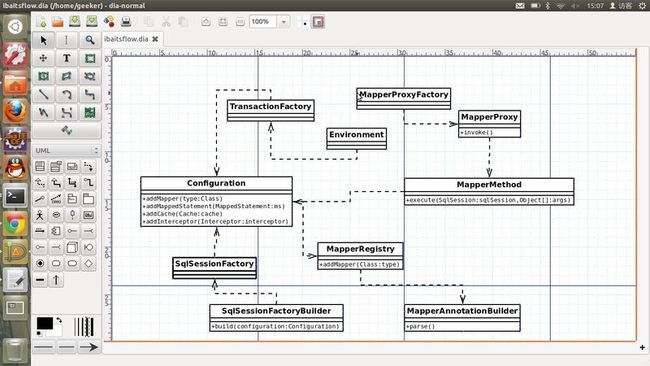Choose the Magnify tool in toolbox
The image size is (650, 366).
click(x=90, y=40)
